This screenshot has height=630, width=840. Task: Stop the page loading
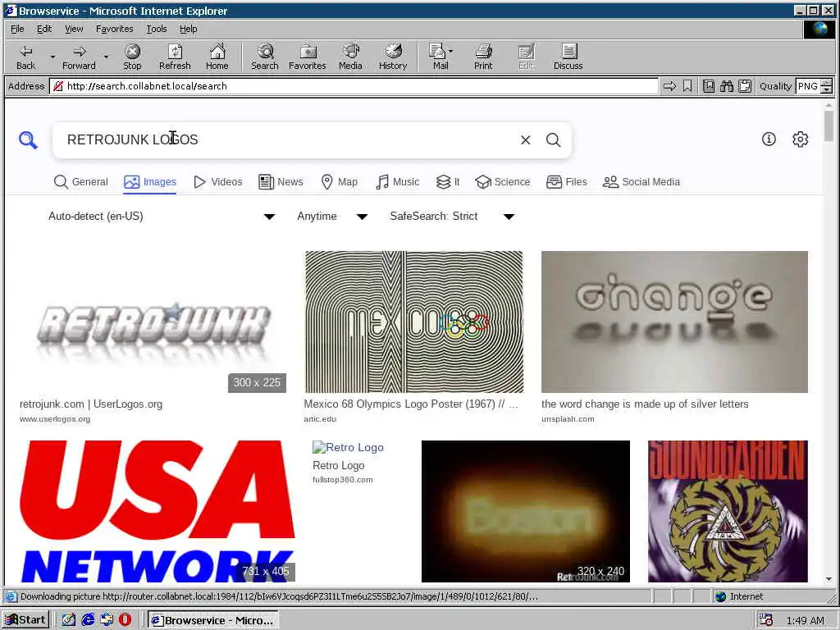click(x=132, y=57)
